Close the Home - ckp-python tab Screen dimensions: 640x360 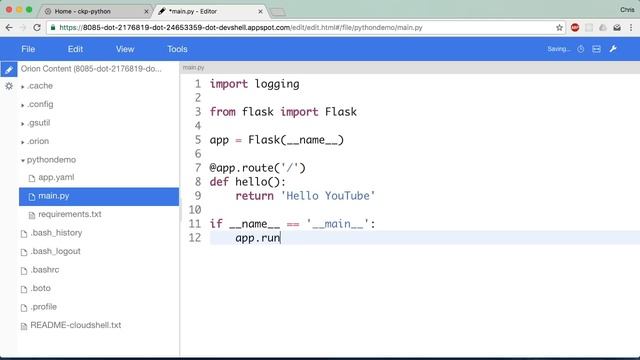tap(146, 11)
